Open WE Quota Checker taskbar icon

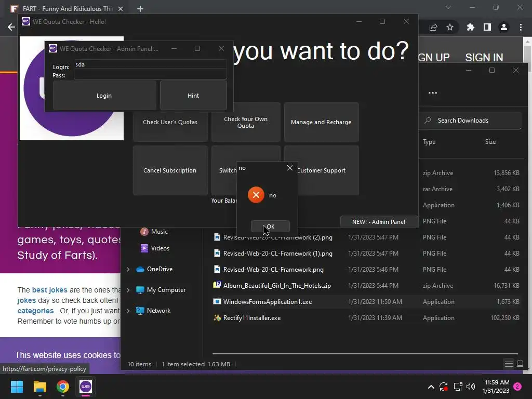coord(86,387)
